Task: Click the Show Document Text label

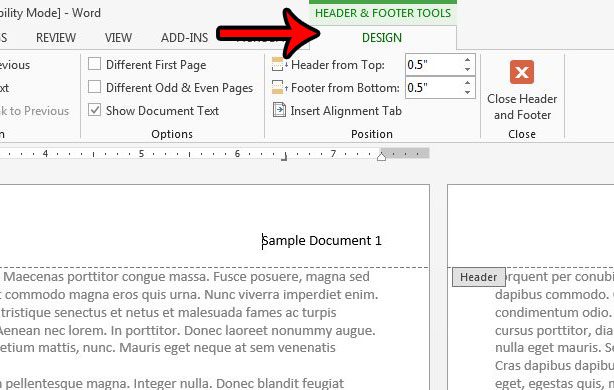Action: (163, 111)
